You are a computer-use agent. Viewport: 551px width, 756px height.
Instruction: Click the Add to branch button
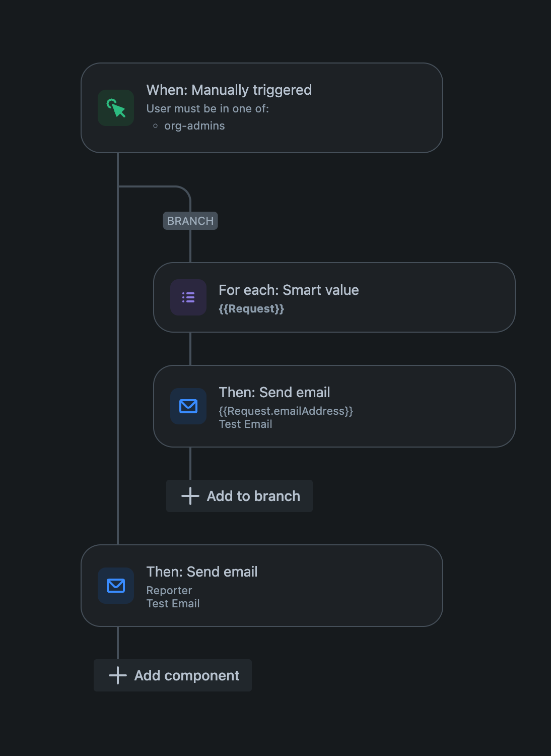coord(239,496)
